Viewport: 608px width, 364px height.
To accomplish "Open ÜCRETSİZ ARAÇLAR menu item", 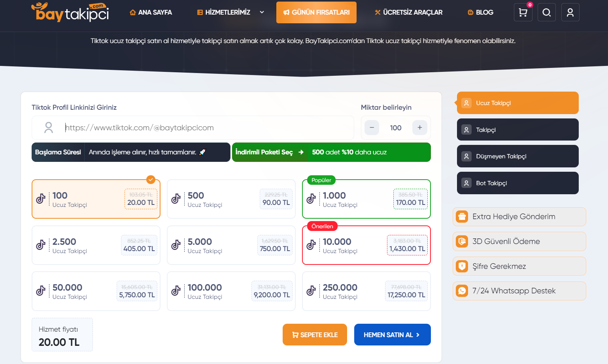I will coord(409,12).
